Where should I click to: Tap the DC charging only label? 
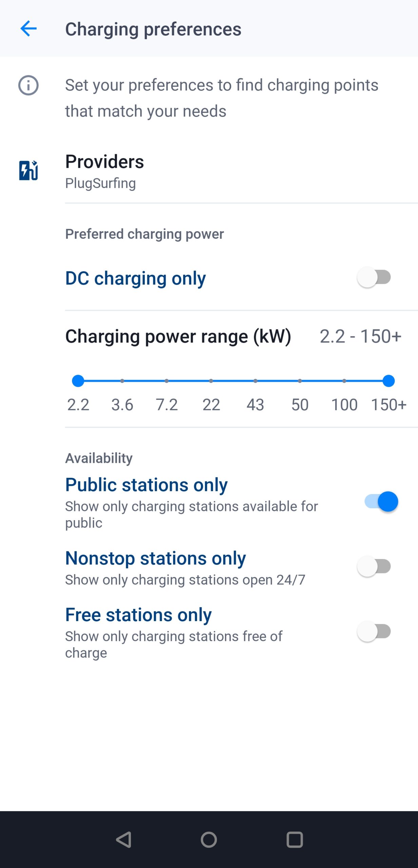point(135,278)
